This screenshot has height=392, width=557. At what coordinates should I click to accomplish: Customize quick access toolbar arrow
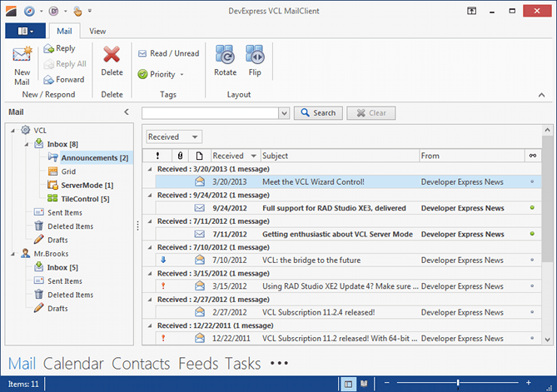tap(90, 11)
